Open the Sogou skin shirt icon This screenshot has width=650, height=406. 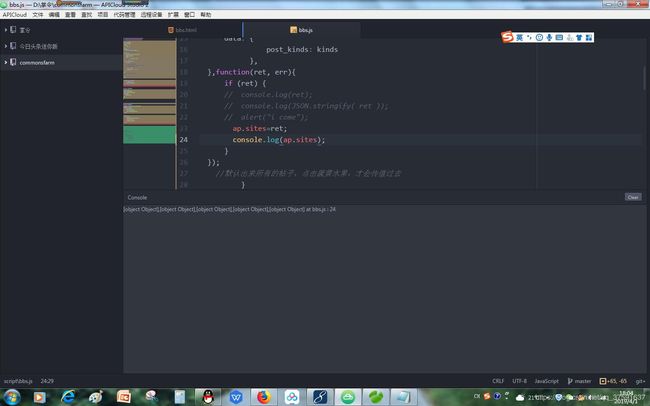pyautogui.click(x=579, y=38)
